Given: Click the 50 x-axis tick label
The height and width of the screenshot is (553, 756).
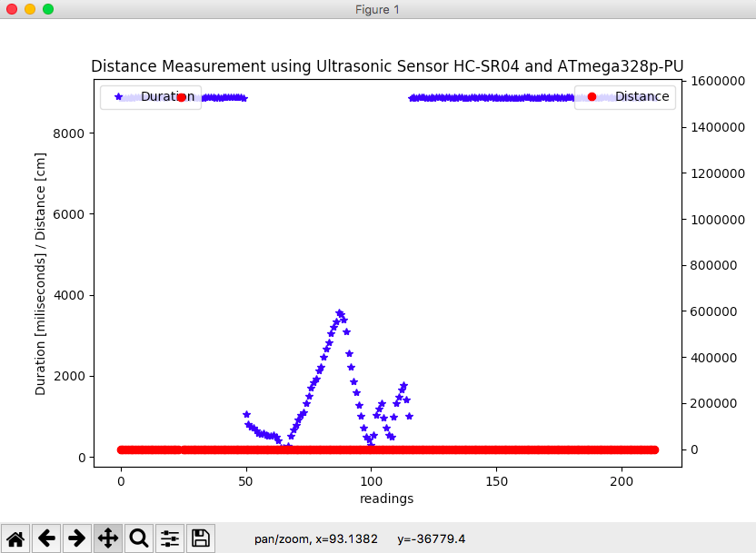Looking at the screenshot, I should pos(246,481).
